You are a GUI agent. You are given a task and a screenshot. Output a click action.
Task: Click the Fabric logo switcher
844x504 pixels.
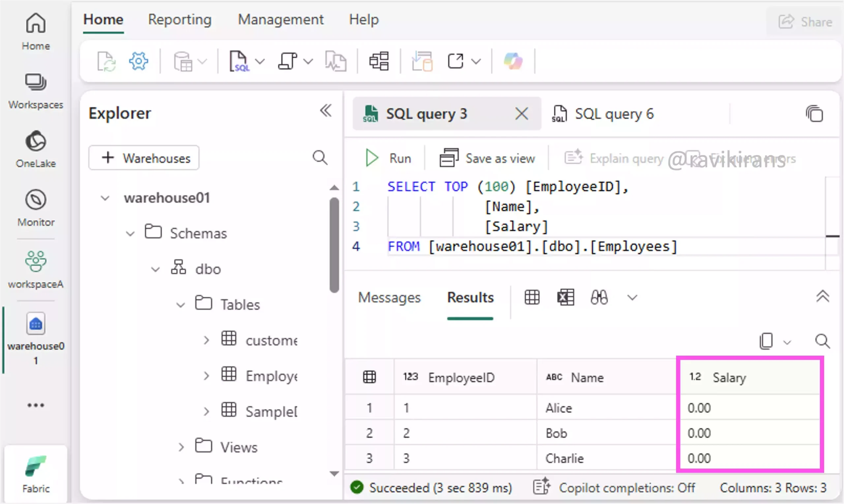(36, 474)
